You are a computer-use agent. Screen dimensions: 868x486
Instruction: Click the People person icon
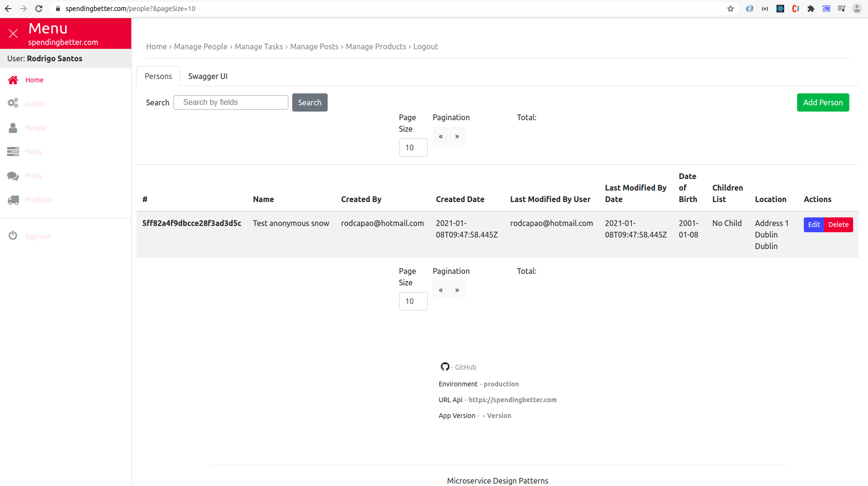click(13, 128)
